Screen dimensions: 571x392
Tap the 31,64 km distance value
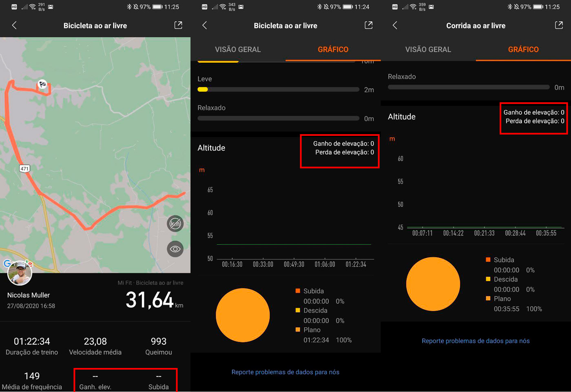[x=150, y=300]
